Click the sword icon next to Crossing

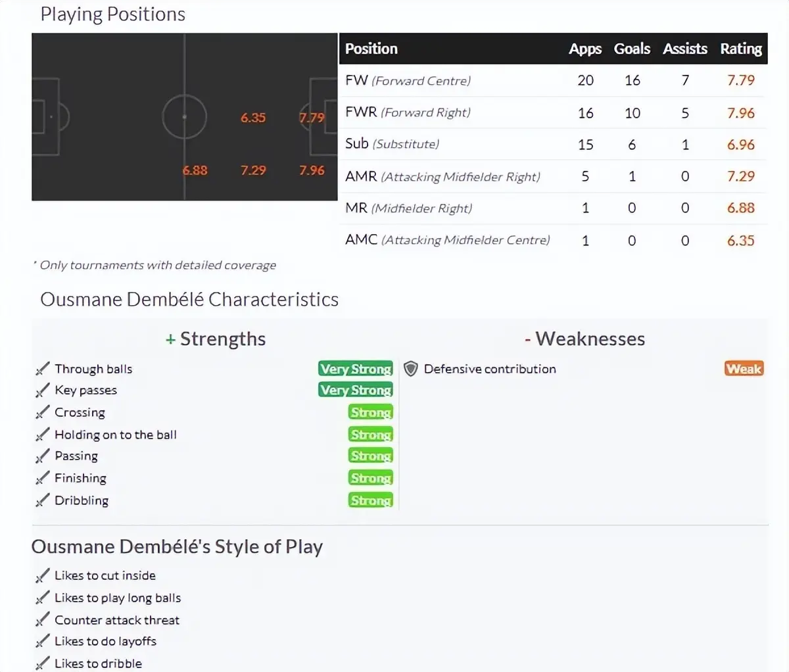43,412
